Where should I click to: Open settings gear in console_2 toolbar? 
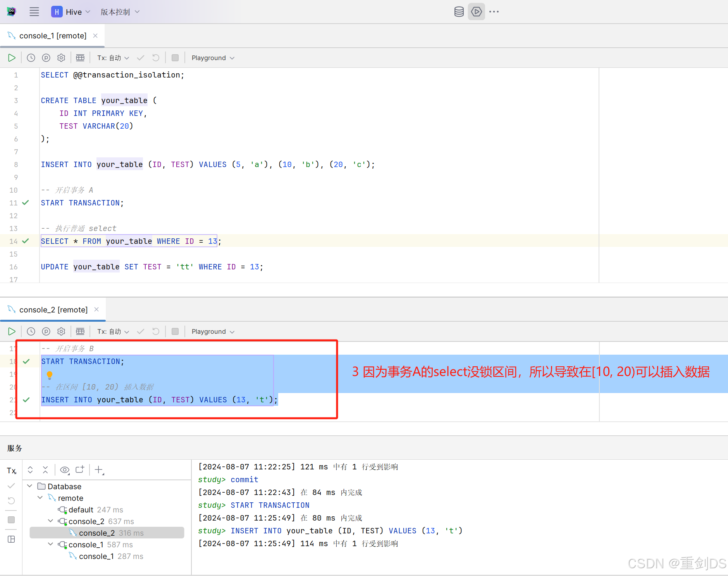61,331
